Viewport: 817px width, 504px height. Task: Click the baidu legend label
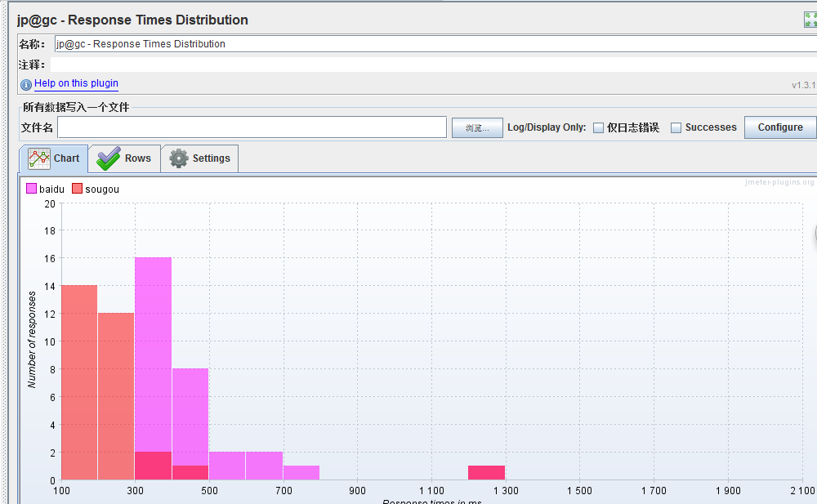click(51, 190)
